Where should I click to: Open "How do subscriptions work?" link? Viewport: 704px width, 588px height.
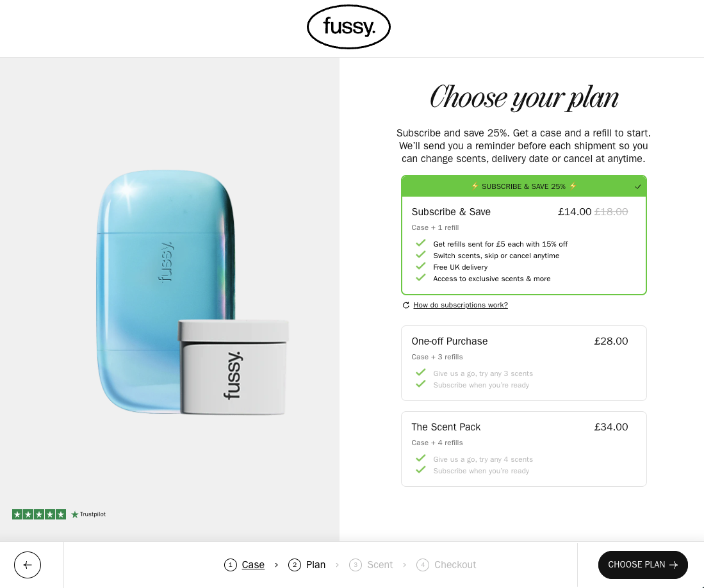(x=461, y=306)
